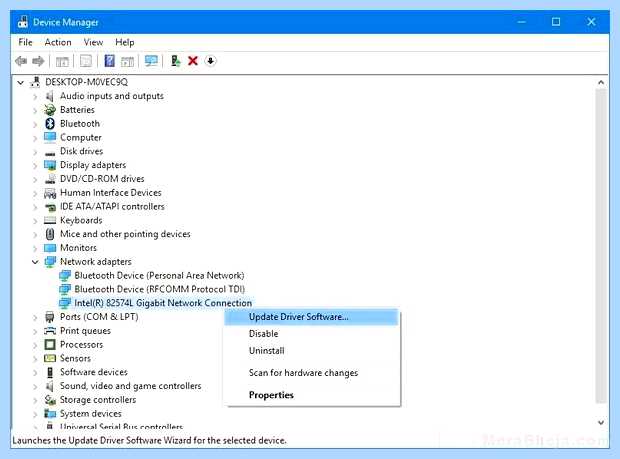Image resolution: width=620 pixels, height=459 pixels.
Task: Select the Sensors label
Action: (x=75, y=359)
